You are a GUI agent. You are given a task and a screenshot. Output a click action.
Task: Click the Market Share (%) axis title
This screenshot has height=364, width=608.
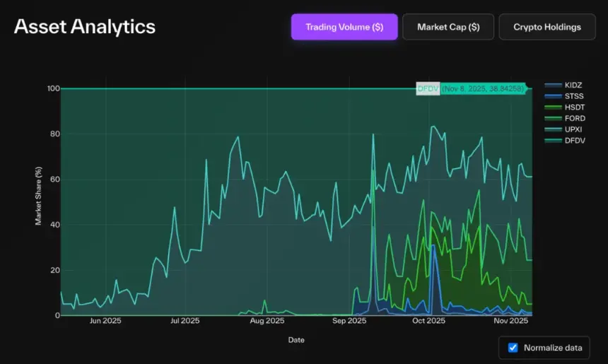(x=40, y=197)
